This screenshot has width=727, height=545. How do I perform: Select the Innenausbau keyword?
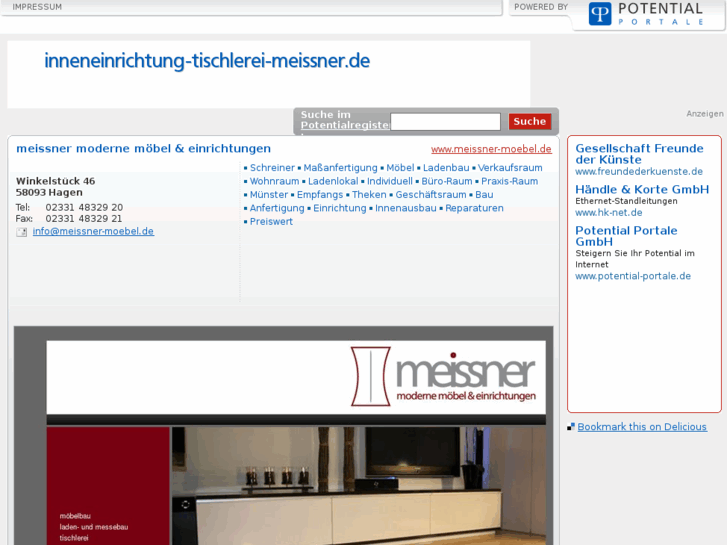(x=406, y=208)
